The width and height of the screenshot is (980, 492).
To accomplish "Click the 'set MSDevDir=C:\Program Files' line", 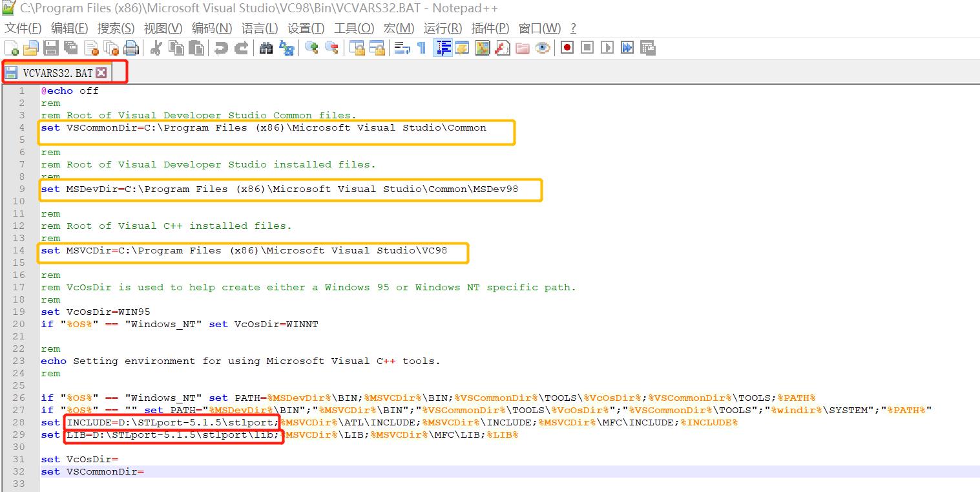I will coord(280,189).
